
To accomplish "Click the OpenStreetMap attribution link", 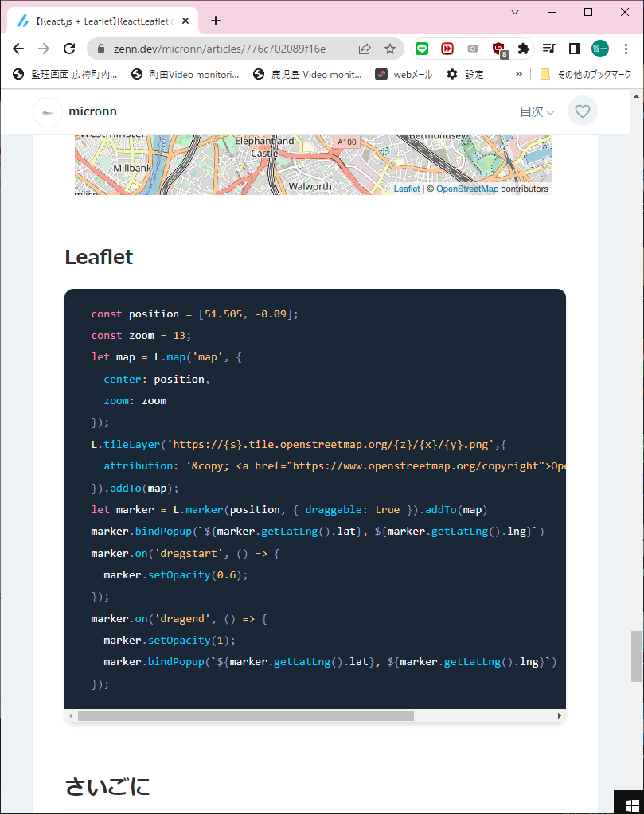I will [x=466, y=189].
